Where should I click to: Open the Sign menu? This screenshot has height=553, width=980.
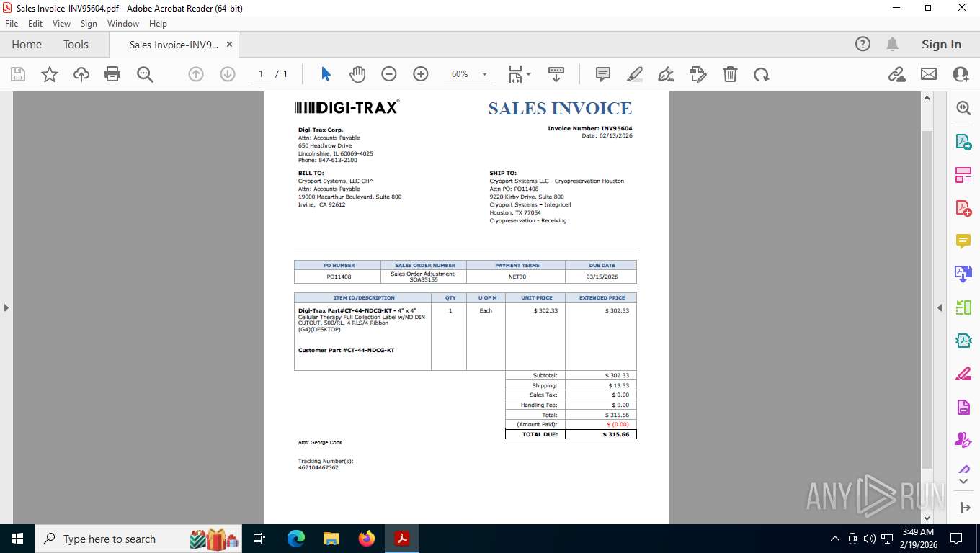click(x=89, y=24)
